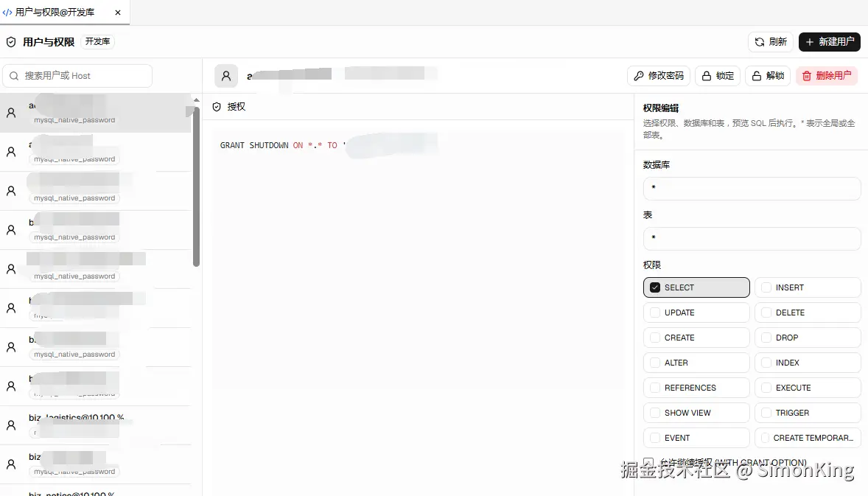The image size is (868, 496).
Task: Close the 用户与权限@开发库 tab
Action: (118, 13)
